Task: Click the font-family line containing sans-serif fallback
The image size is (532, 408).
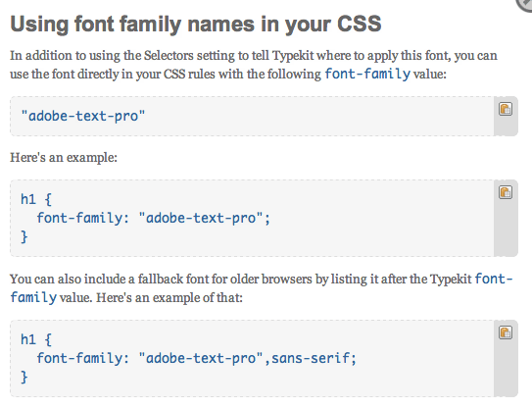Action: [x=197, y=358]
